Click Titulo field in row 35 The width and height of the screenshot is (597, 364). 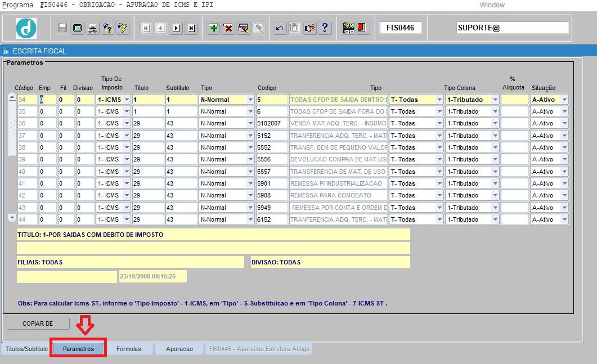(x=148, y=111)
